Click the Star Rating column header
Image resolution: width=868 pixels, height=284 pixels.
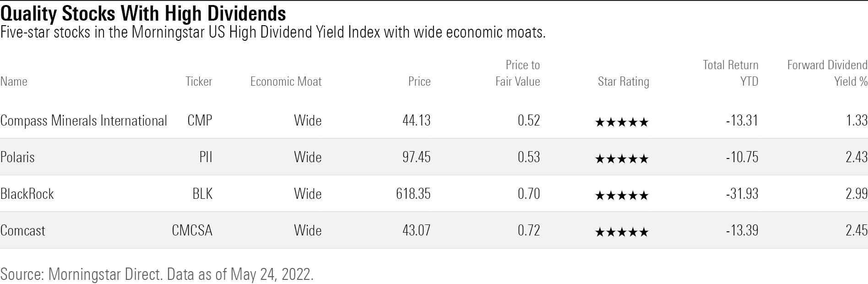(x=623, y=82)
